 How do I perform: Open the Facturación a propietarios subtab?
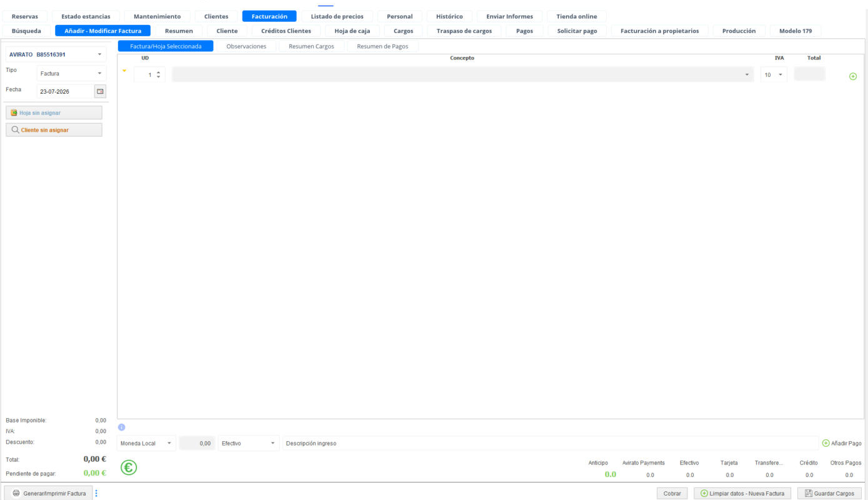coord(659,31)
